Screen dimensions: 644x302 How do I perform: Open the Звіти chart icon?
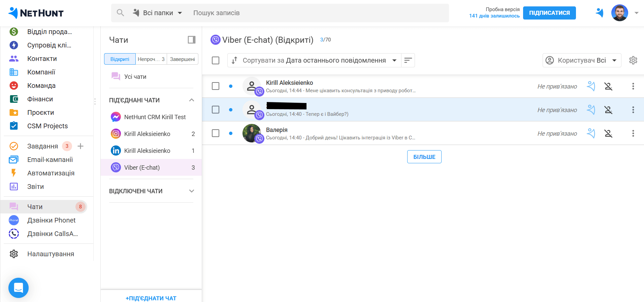pyautogui.click(x=14, y=187)
